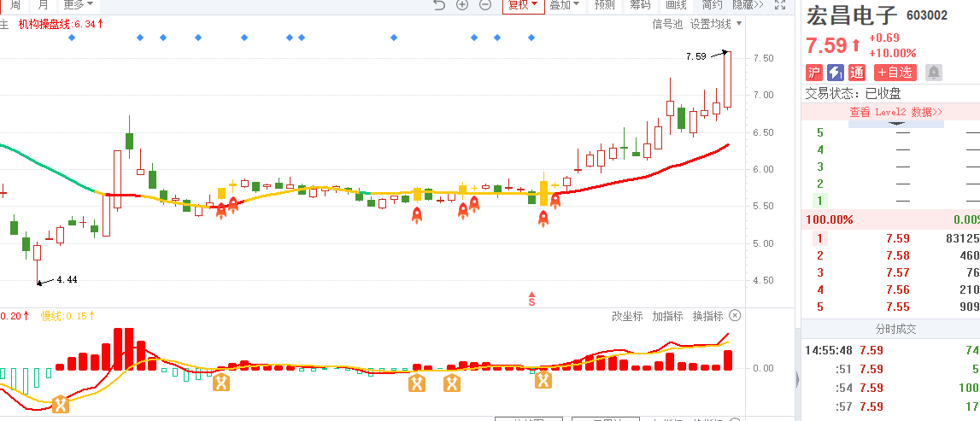Zoom in chart with plus icon
The height and width of the screenshot is (421, 980).
pyautogui.click(x=462, y=5)
